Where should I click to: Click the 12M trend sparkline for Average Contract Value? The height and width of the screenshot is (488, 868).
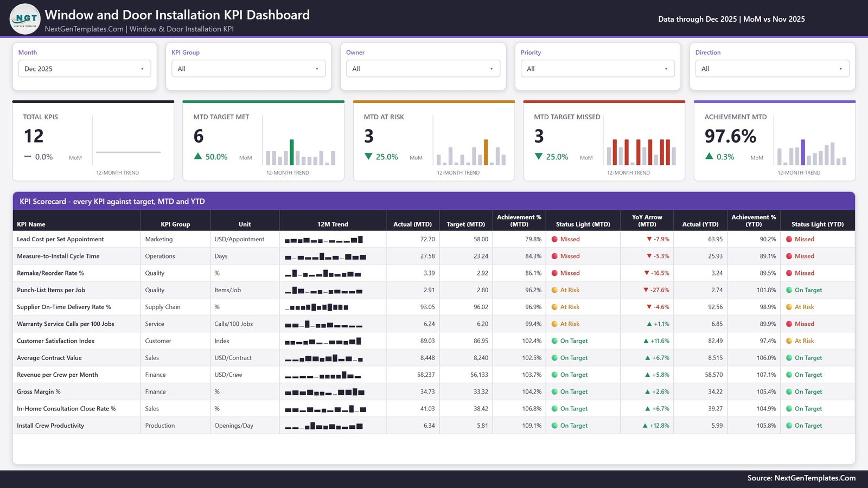click(324, 358)
